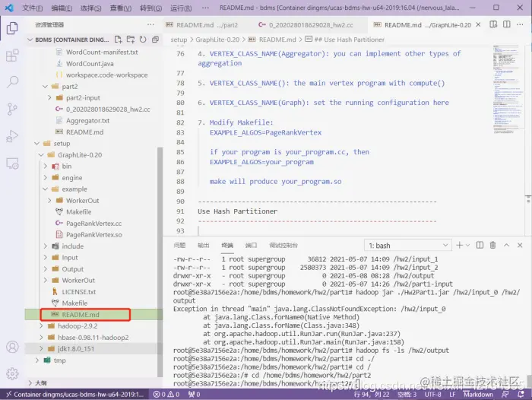Open editor more actions ellipsis
532x400 pixels.
tap(520, 24)
